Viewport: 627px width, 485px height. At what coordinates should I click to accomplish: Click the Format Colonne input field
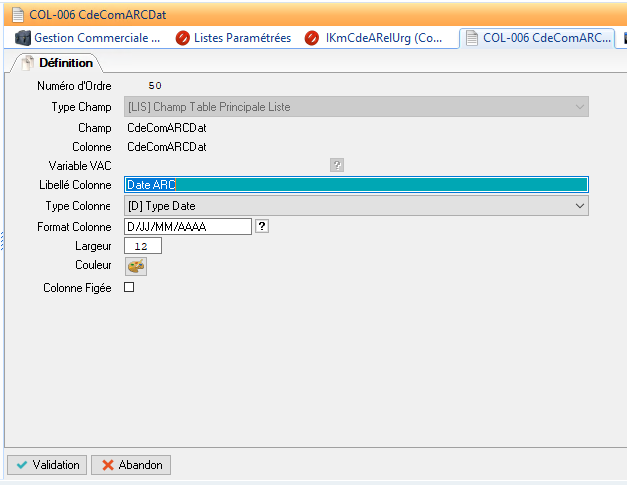(x=187, y=226)
